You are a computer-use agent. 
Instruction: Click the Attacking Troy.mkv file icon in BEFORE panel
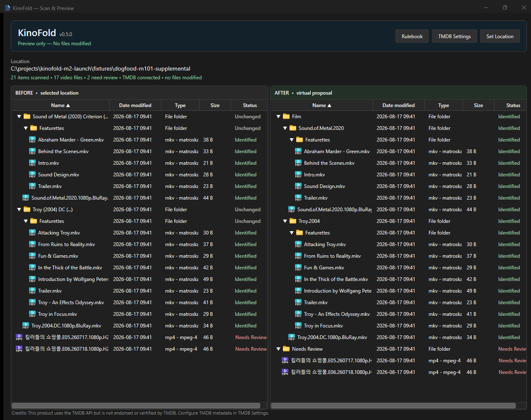tap(32, 233)
